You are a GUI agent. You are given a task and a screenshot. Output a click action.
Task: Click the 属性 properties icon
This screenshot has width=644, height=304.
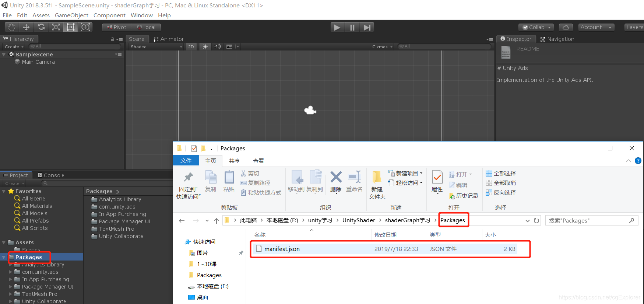pos(437,177)
